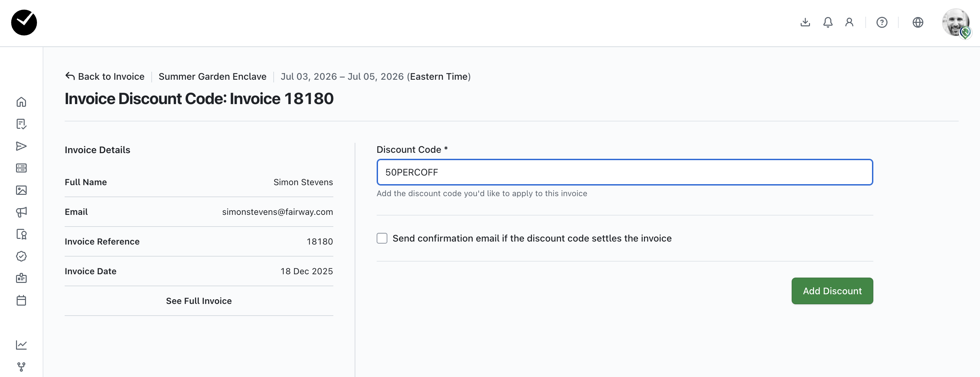Open the globe language selector icon
This screenshot has height=377, width=980.
(918, 22)
